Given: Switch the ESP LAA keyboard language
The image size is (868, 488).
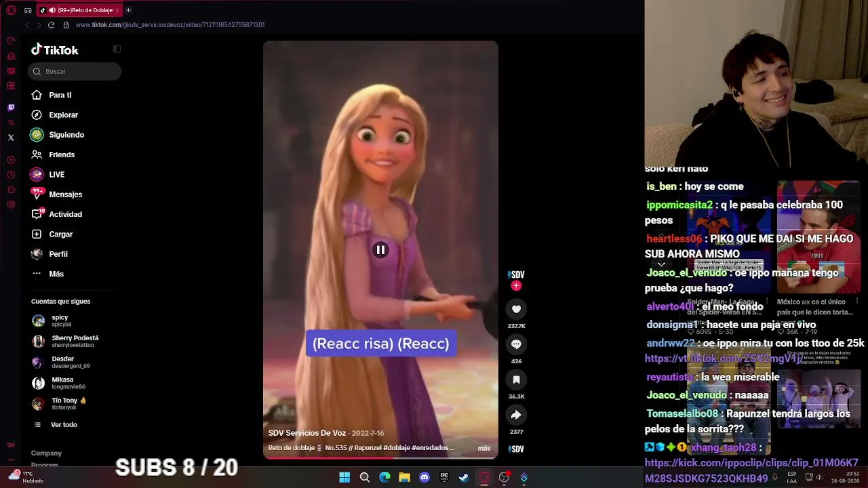Looking at the screenshot, I should 792,477.
